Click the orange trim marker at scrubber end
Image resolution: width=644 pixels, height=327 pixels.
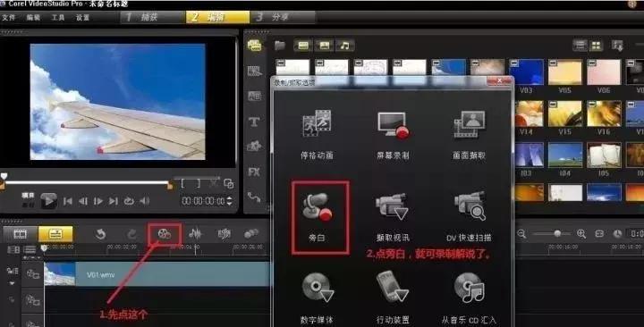tap(170, 186)
